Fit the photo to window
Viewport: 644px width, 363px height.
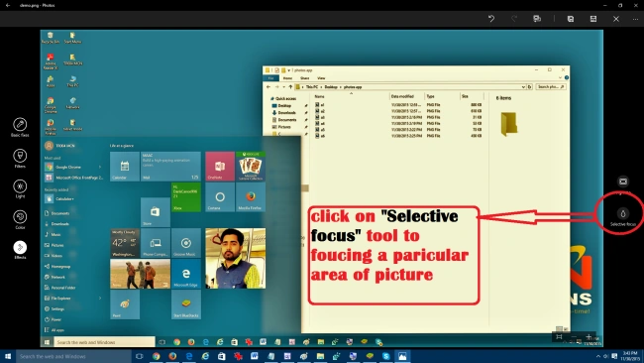pyautogui.click(x=559, y=336)
